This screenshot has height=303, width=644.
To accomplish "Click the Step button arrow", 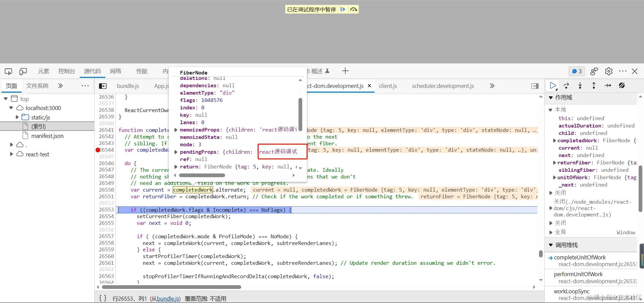I will (608, 86).
